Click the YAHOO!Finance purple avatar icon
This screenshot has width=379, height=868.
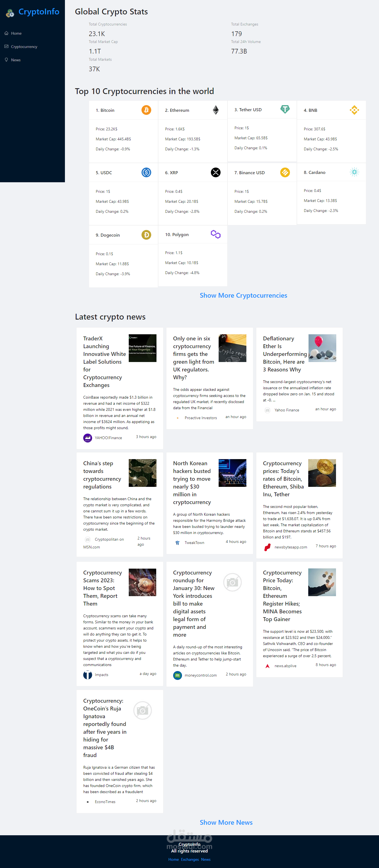88,438
